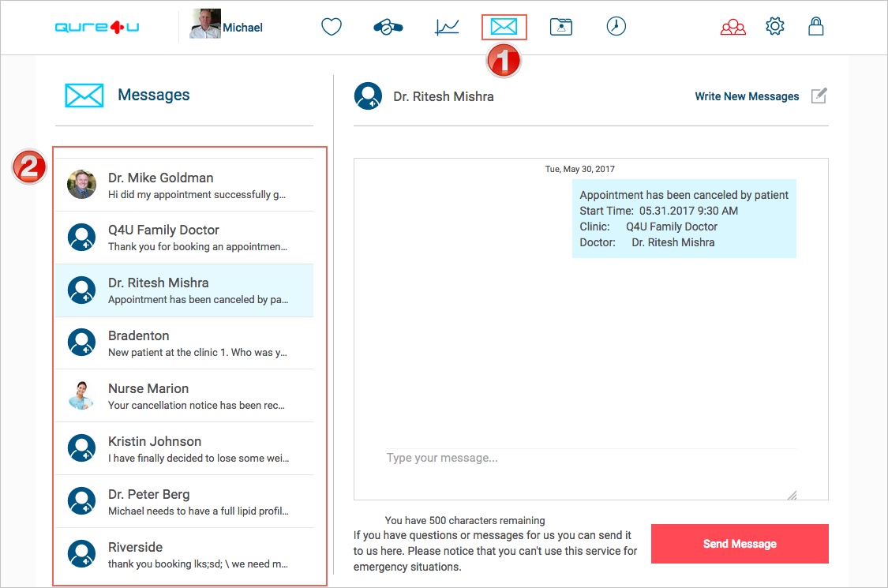Click the Tue, May 30, 2017 date label
Viewport: 888px width, 588px height.
(580, 169)
